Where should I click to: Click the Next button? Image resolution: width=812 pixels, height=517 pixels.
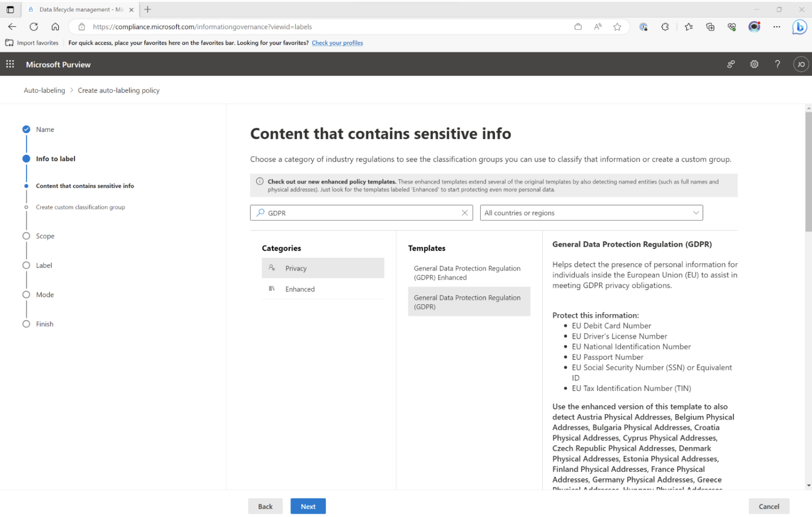click(x=308, y=506)
